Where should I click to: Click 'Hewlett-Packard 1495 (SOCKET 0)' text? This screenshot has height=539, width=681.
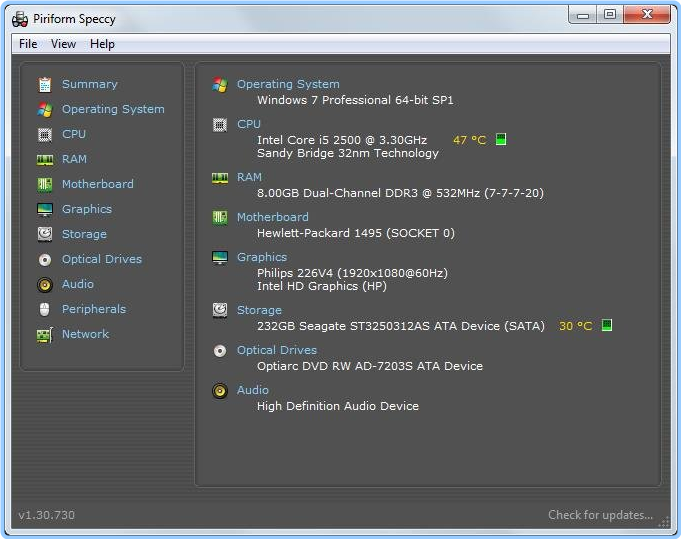tap(356, 233)
